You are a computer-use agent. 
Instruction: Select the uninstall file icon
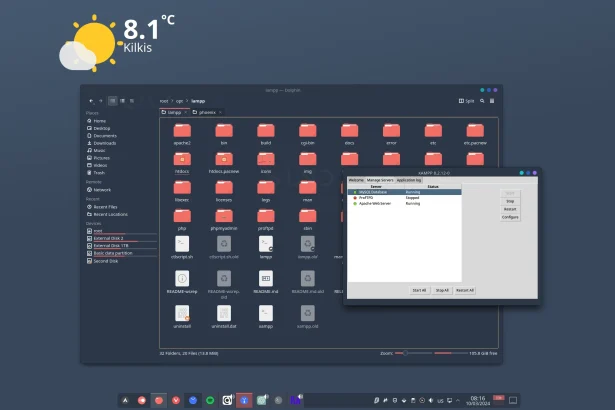pyautogui.click(x=182, y=315)
